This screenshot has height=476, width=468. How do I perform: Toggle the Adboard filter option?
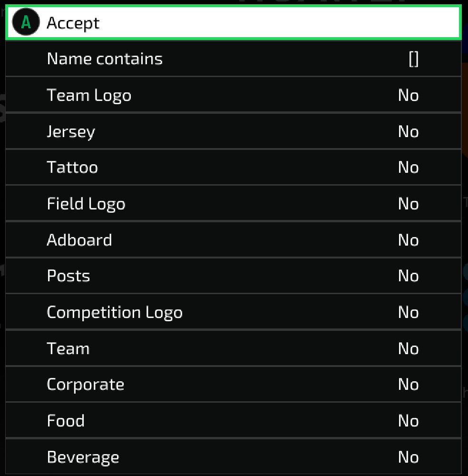tap(233, 239)
